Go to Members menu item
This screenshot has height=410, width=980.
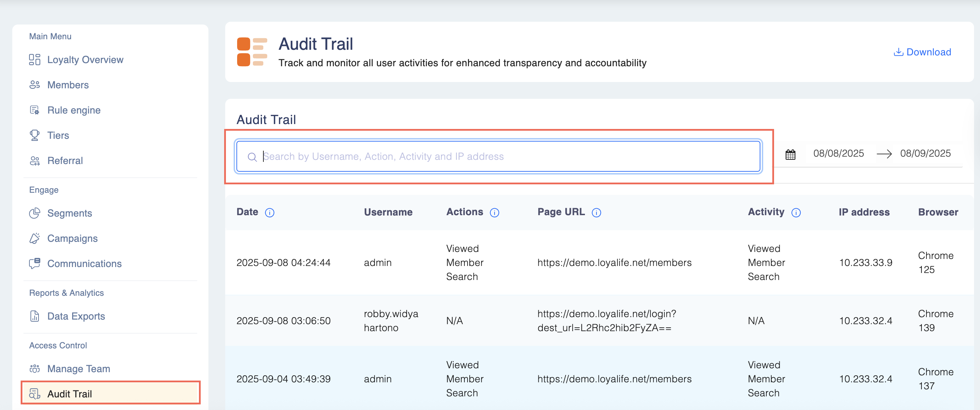coord(68,85)
